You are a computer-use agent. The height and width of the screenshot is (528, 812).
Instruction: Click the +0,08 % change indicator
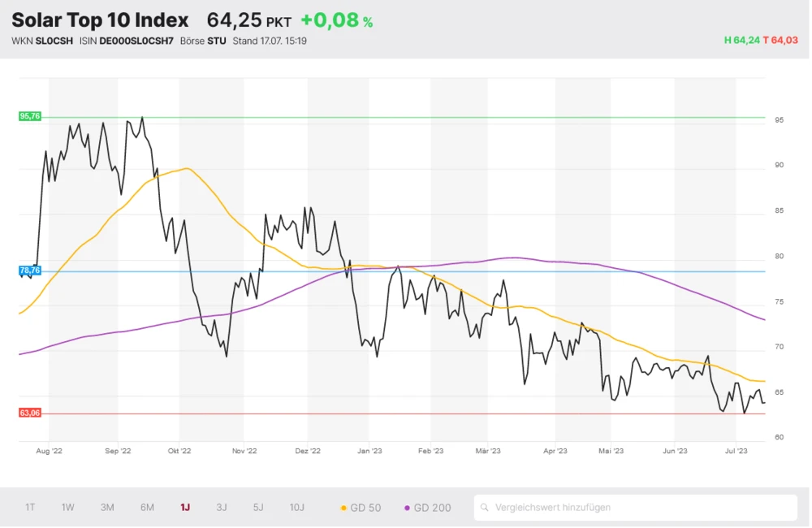point(336,21)
